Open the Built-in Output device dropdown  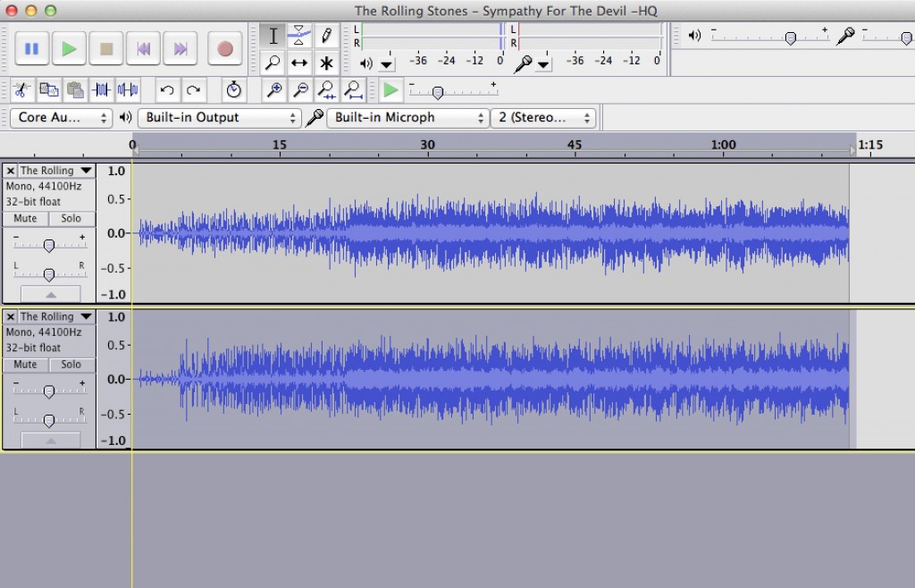click(x=220, y=118)
